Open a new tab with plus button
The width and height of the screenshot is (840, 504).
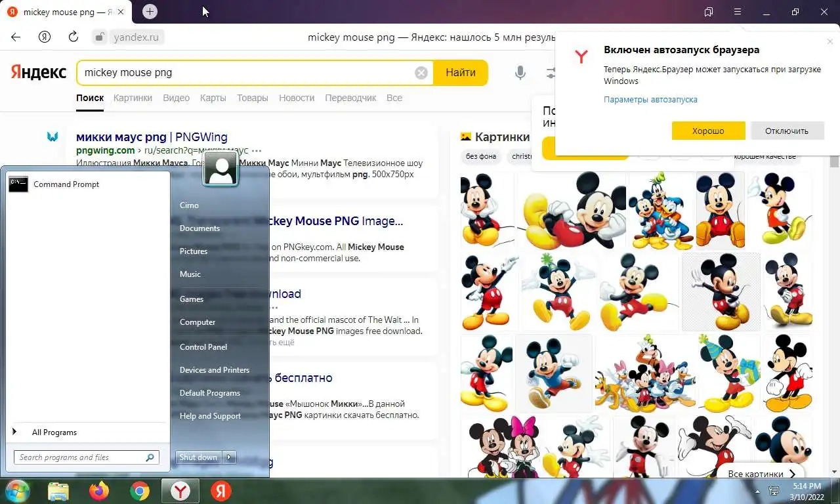pyautogui.click(x=150, y=11)
